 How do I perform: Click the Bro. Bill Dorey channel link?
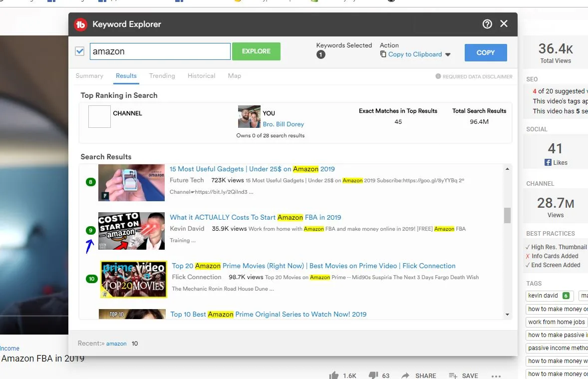coord(283,124)
